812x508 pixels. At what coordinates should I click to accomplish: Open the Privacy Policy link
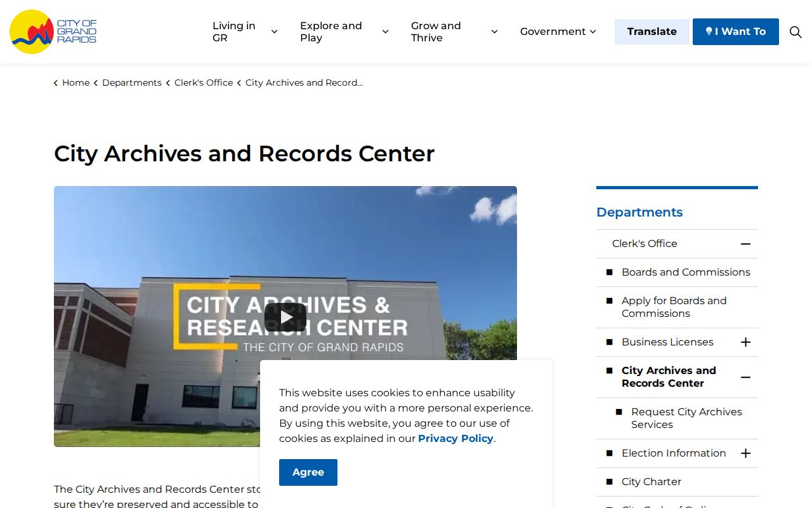(x=455, y=439)
